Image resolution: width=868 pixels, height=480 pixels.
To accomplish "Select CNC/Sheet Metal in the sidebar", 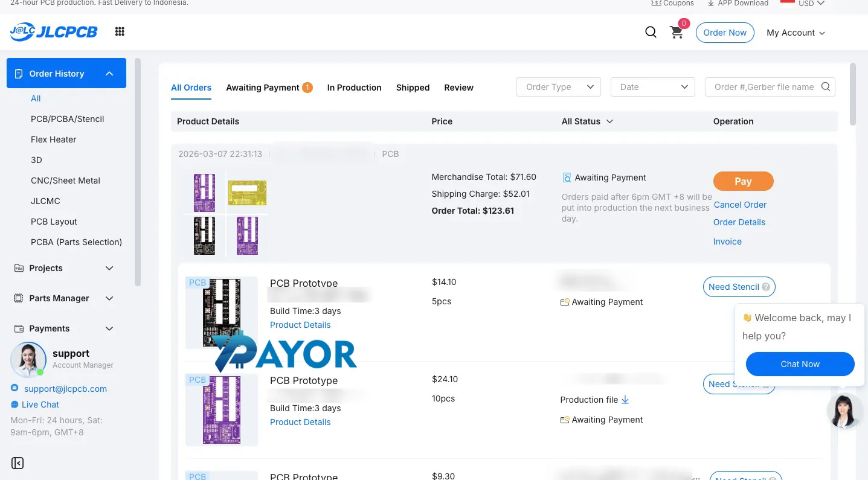I will (x=65, y=181).
